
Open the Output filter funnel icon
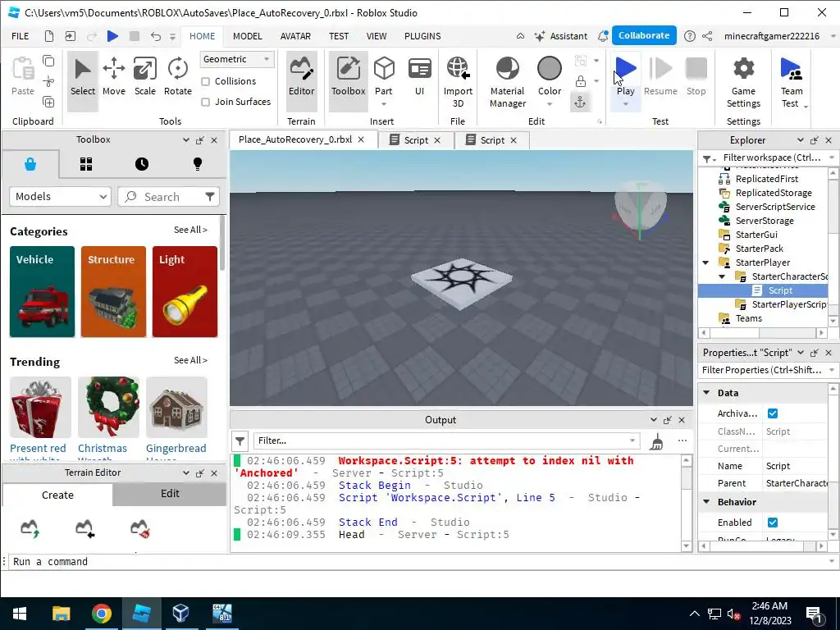pyautogui.click(x=240, y=441)
